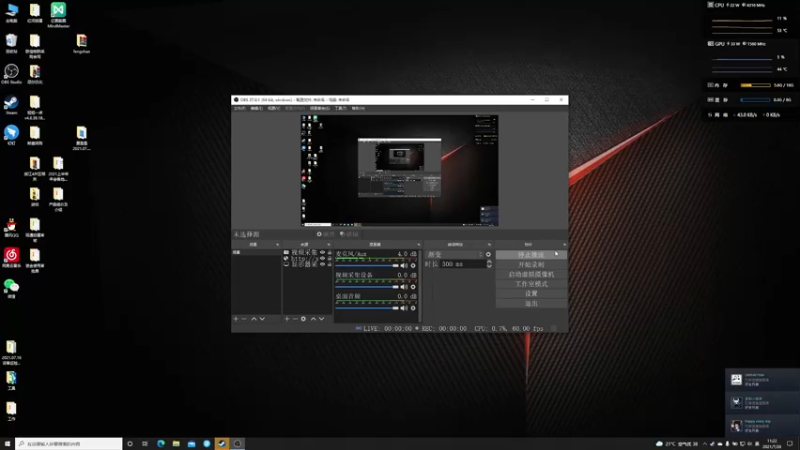Open transition properties gear beside 渐变
This screenshot has width=800, height=450.
tap(488, 254)
